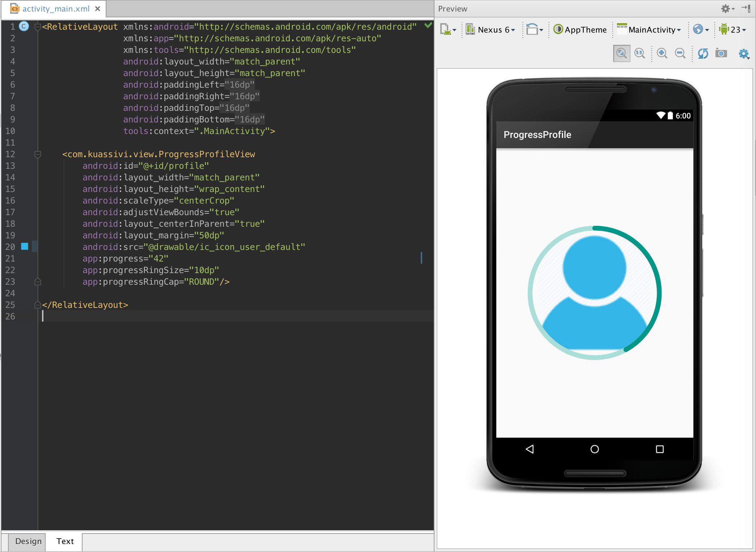Screen dimensions: 756x552
Task: Click the Zoom to Fit preview icon
Action: (x=621, y=54)
